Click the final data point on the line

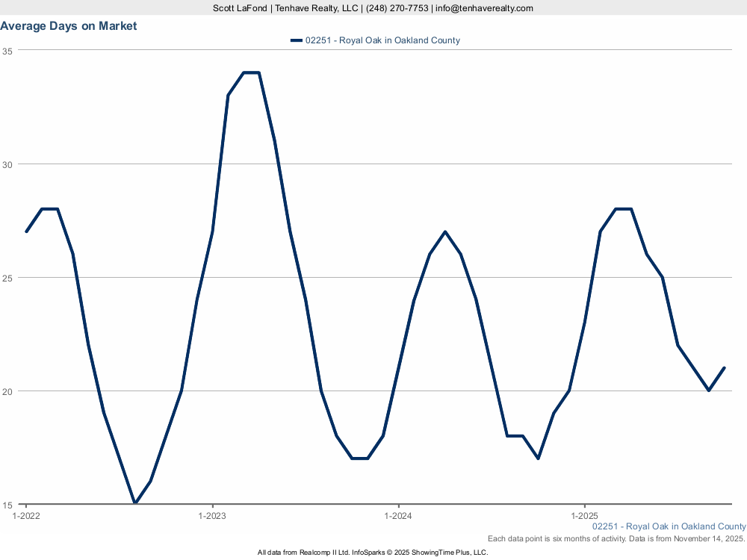[x=725, y=367]
